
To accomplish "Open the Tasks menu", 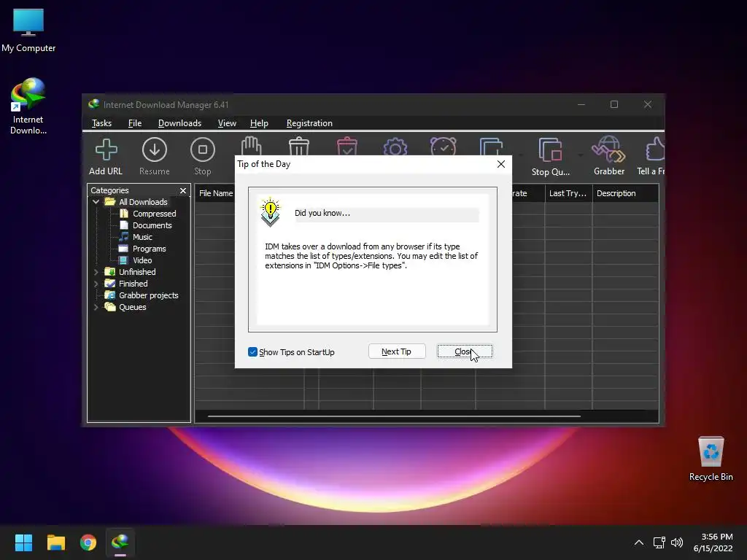I will pyautogui.click(x=101, y=123).
